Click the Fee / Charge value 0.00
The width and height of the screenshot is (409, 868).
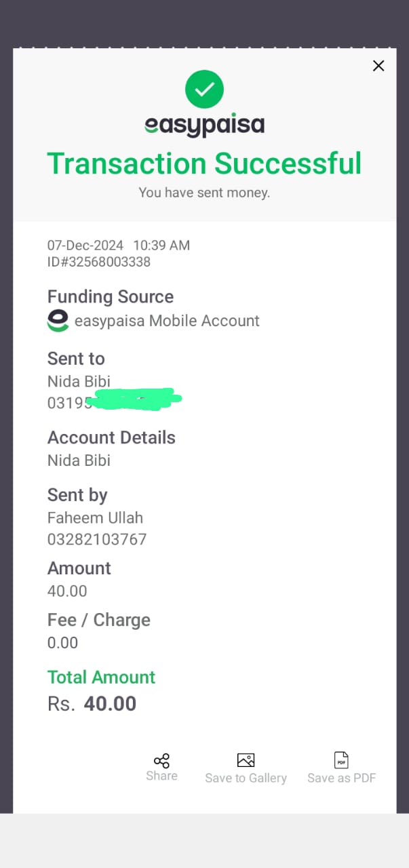(62, 643)
